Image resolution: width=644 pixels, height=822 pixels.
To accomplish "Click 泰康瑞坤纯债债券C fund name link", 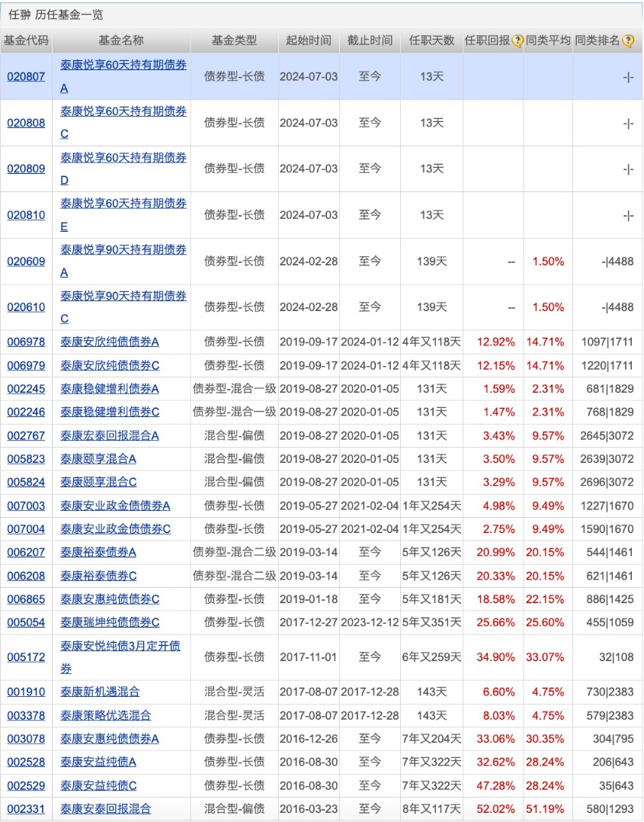I will click(x=110, y=622).
